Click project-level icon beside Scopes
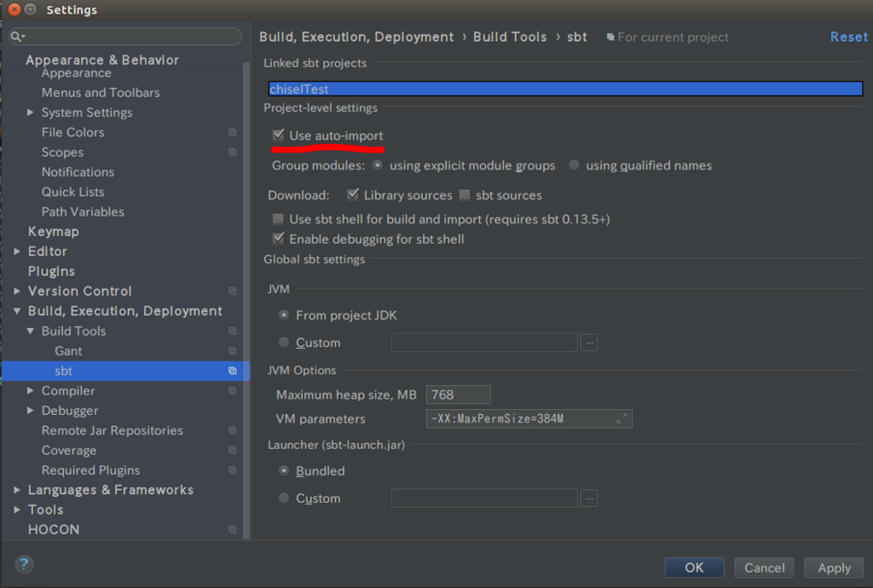This screenshot has width=873, height=588. pyautogui.click(x=232, y=153)
